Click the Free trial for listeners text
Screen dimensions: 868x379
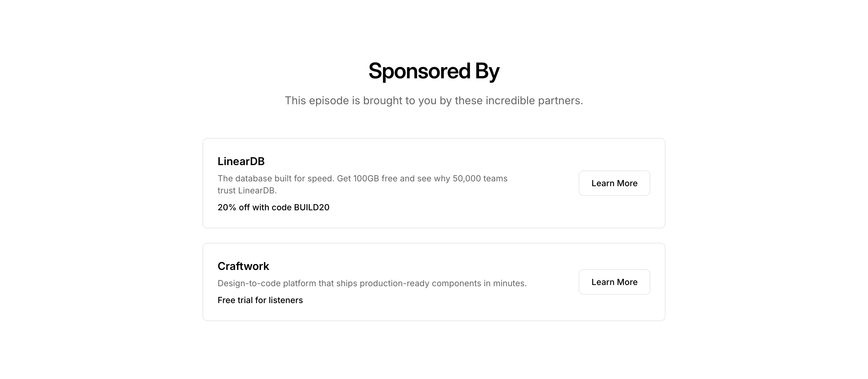click(260, 300)
